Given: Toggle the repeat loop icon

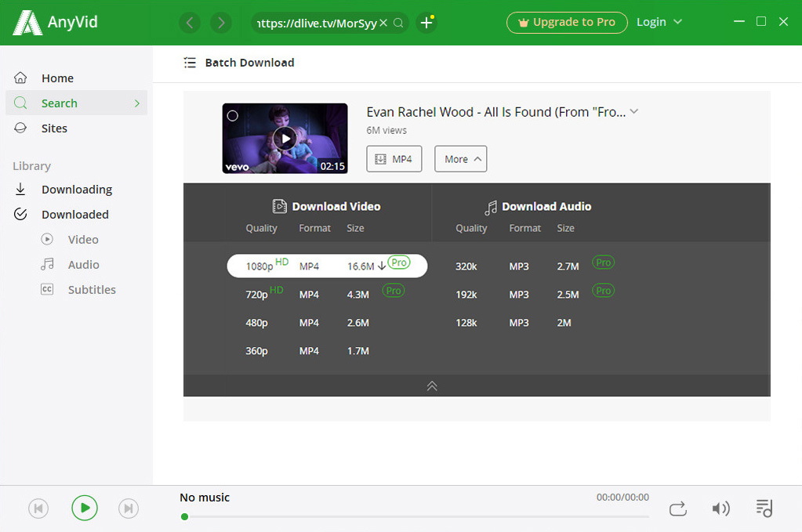Looking at the screenshot, I should 678,508.
